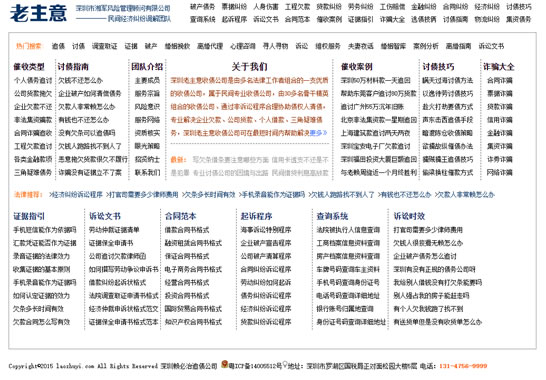Click 个人债务追讨 under 催收类型

pos(33,80)
